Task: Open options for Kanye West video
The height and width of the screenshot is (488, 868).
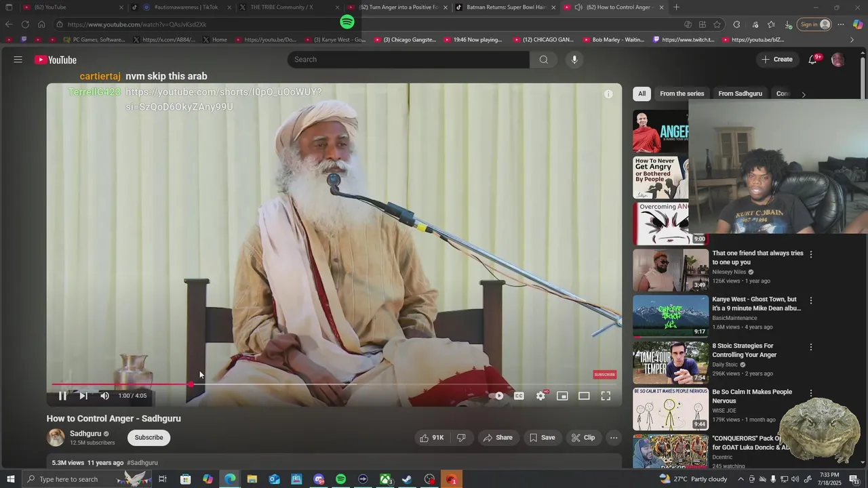Action: pos(811,300)
